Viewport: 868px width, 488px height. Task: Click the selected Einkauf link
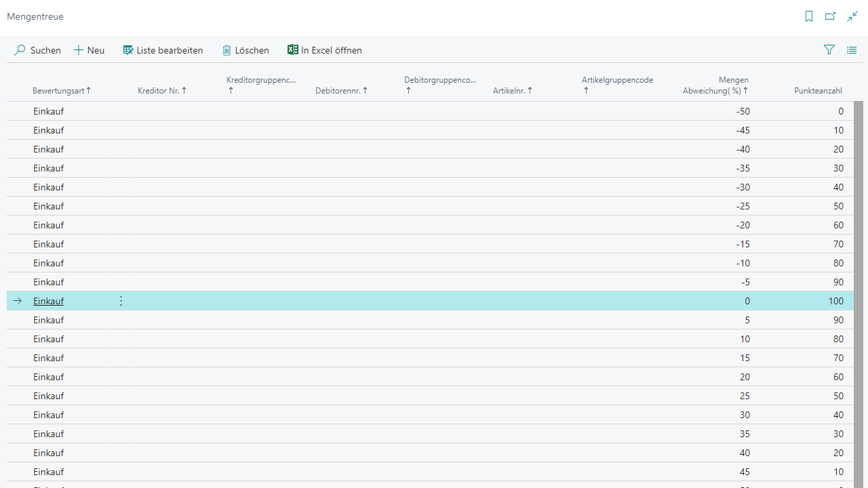(x=48, y=301)
